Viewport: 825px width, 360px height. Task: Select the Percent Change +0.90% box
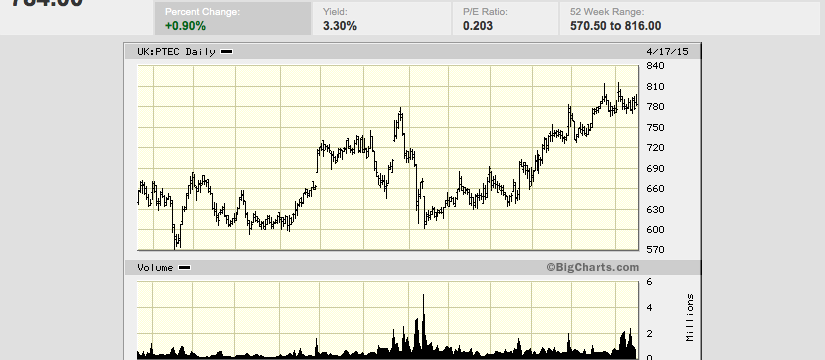pyautogui.click(x=233, y=18)
